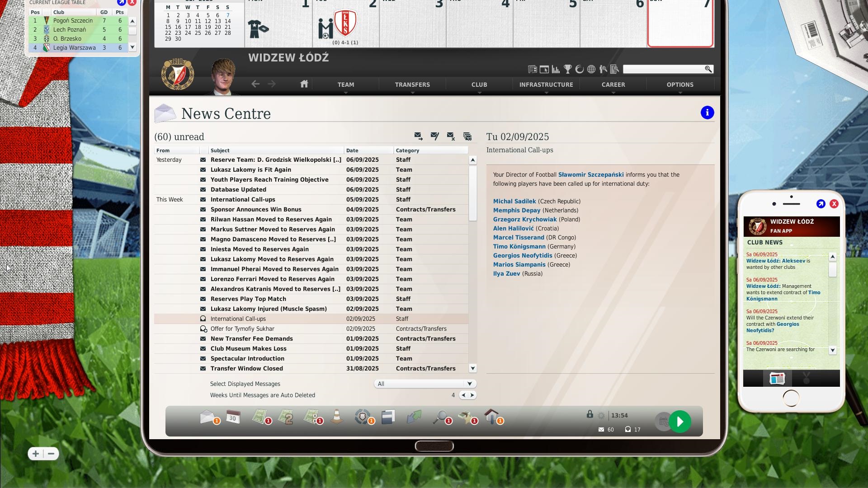Open the trophy competitions icon
This screenshot has width=868, height=488.
click(567, 69)
